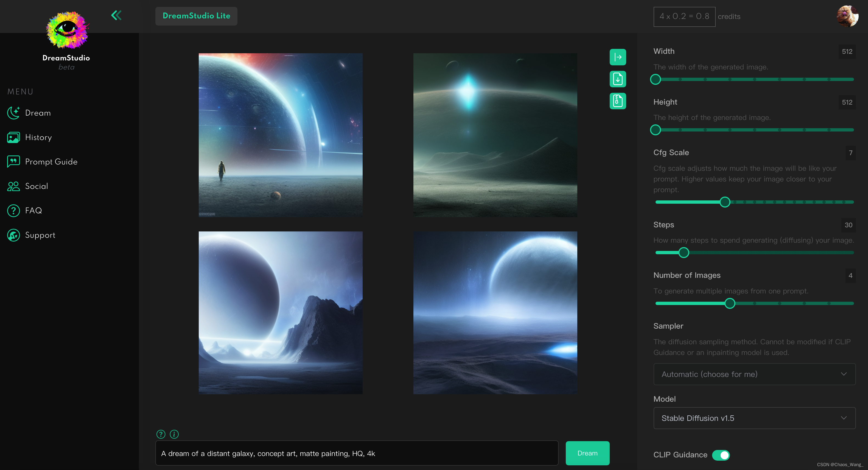Click the DreamStudio eye logo
This screenshot has width=868, height=470.
[67, 30]
